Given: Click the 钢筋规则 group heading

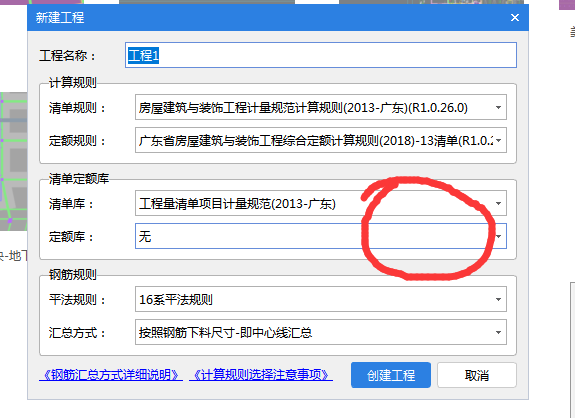Looking at the screenshot, I should [x=73, y=274].
